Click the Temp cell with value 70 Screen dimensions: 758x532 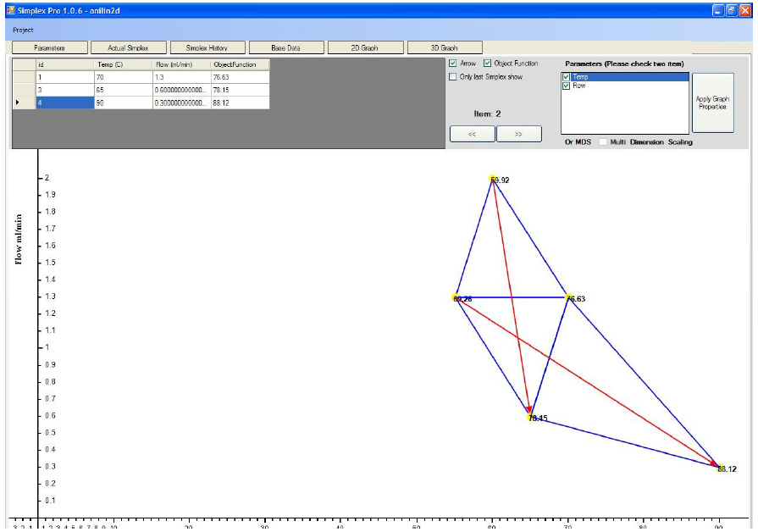[123, 77]
